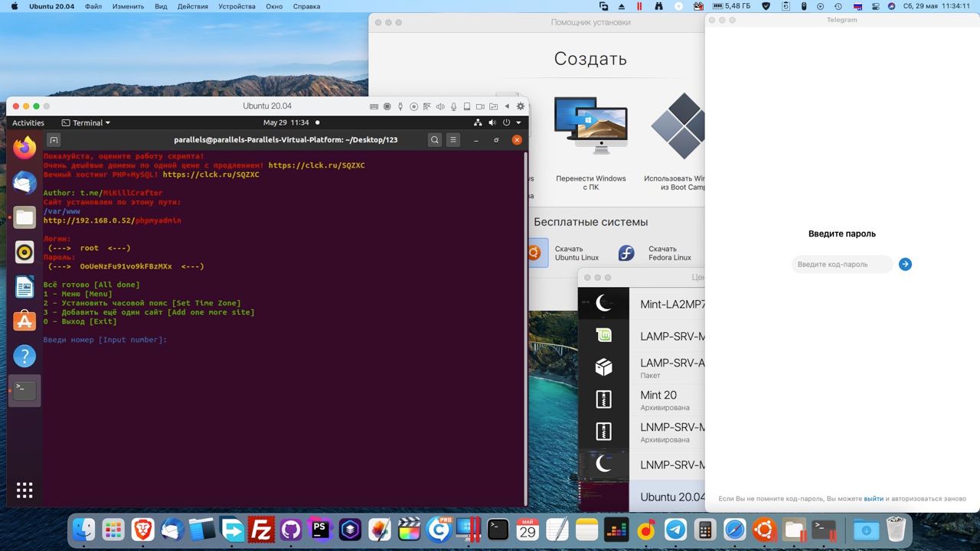Open PhpStorm in the macOS Dock
The image size is (980, 551).
[320, 529]
